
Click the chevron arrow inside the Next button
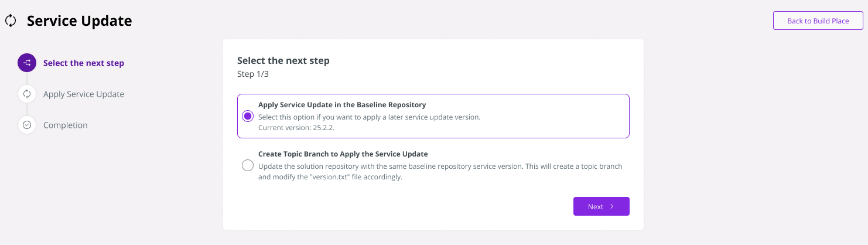[611, 206]
